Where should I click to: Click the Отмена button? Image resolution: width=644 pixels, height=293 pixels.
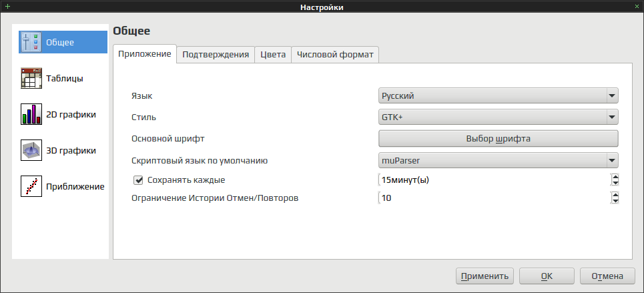(x=607, y=276)
